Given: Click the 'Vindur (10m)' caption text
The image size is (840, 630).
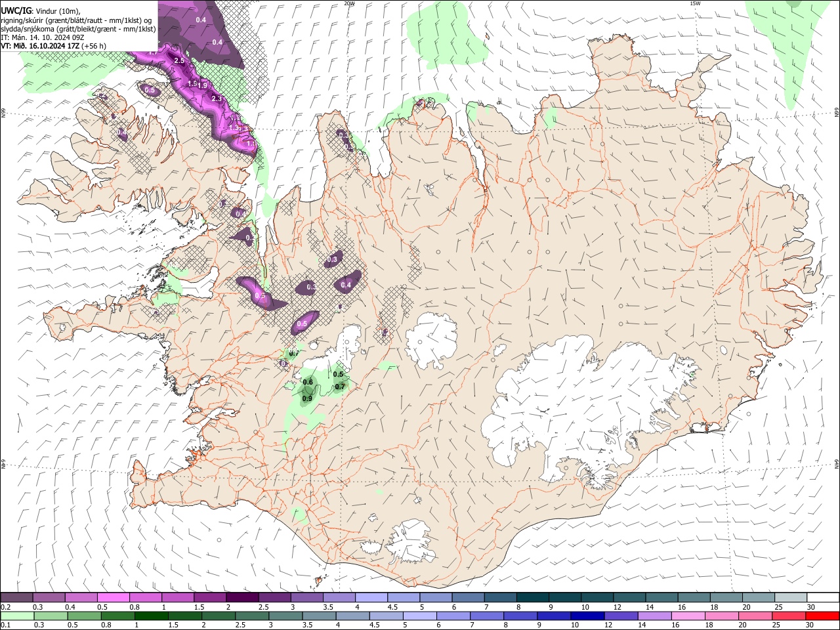Looking at the screenshot, I should coord(58,11).
